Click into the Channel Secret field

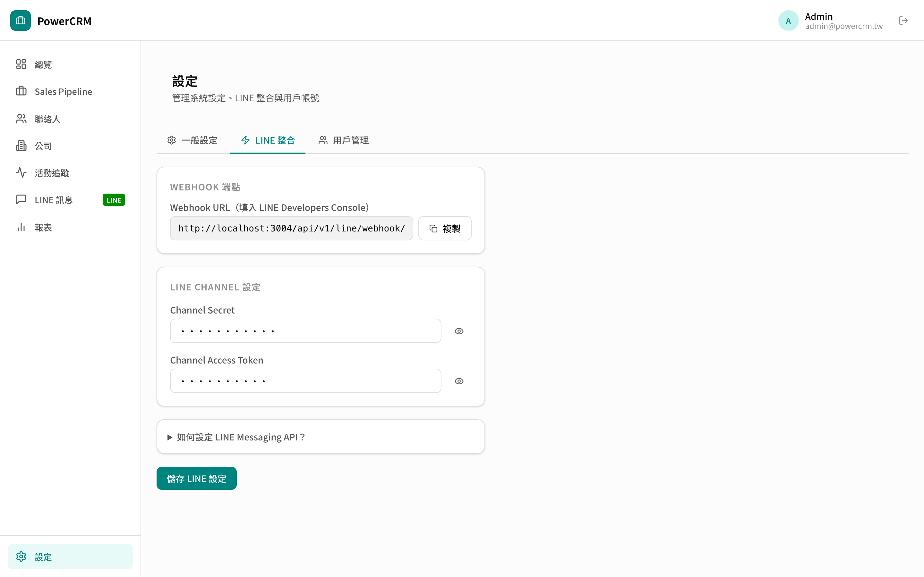(x=305, y=331)
